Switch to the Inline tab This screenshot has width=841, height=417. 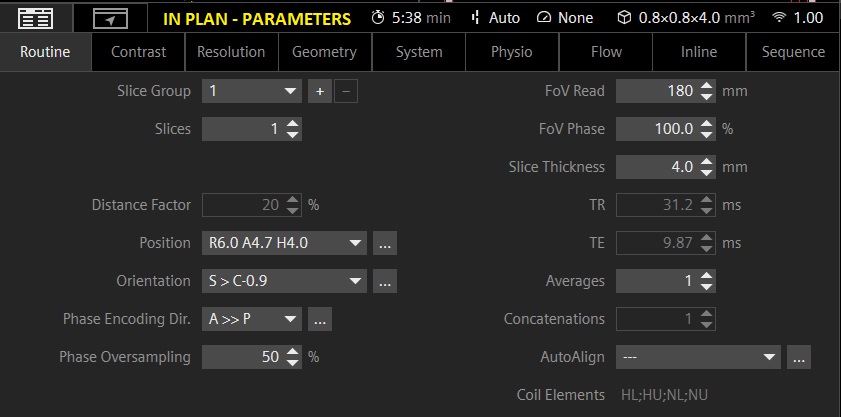[x=699, y=52]
